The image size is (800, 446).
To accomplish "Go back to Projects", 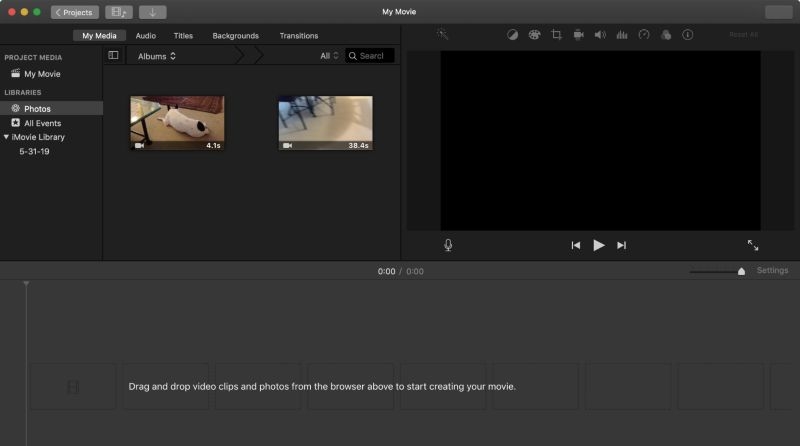I will pos(75,12).
